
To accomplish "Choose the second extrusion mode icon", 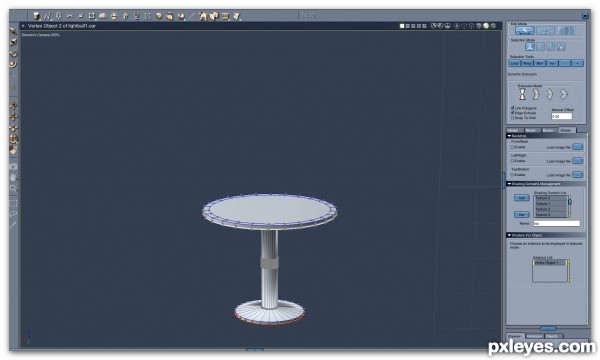I will pos(536,94).
